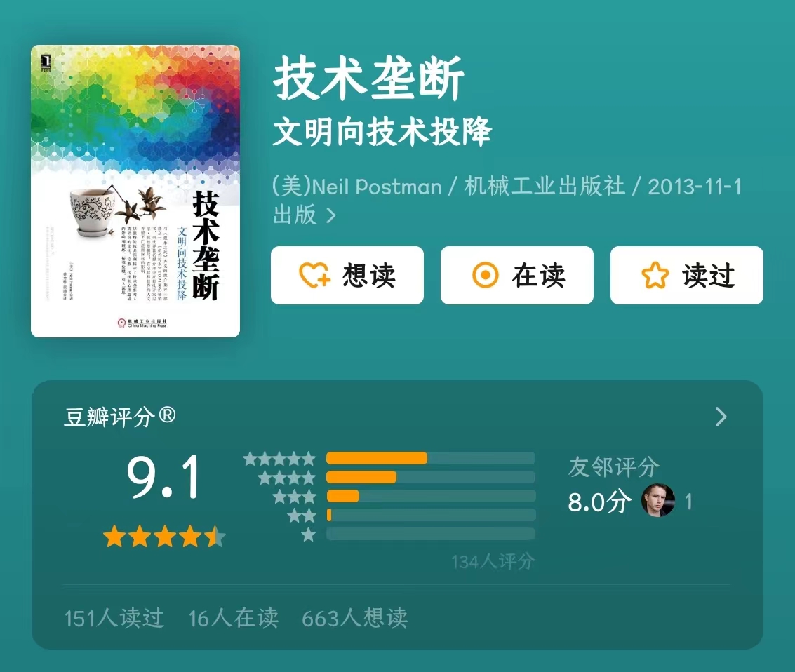Mark the book as 读过

pos(687,275)
